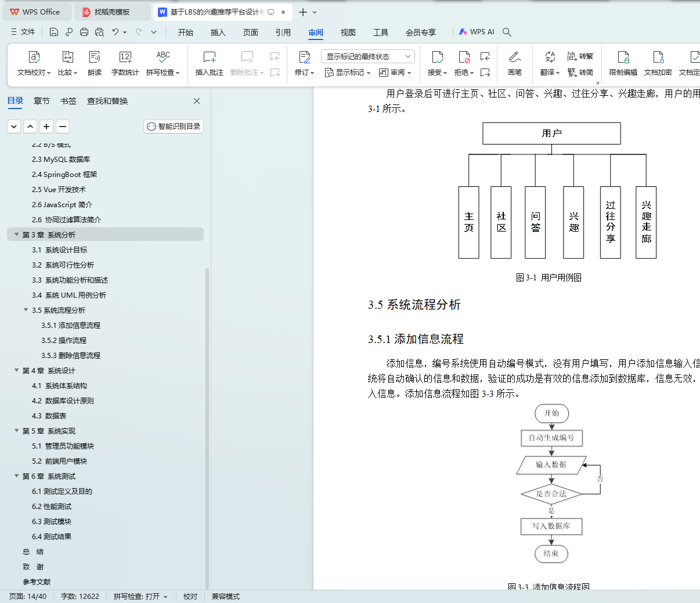Viewport: 700px width, 603px height.
Task: Collapse the 第 5 章 系统实现 outline node
Action: coord(17,431)
